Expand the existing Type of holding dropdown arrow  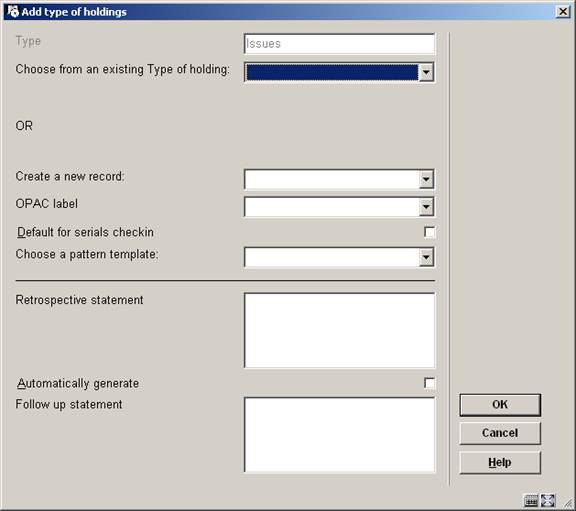click(x=426, y=72)
